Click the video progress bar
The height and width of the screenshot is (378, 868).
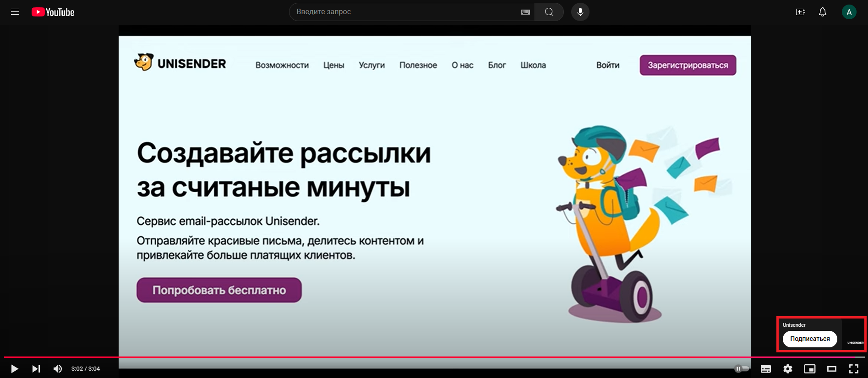coord(434,357)
